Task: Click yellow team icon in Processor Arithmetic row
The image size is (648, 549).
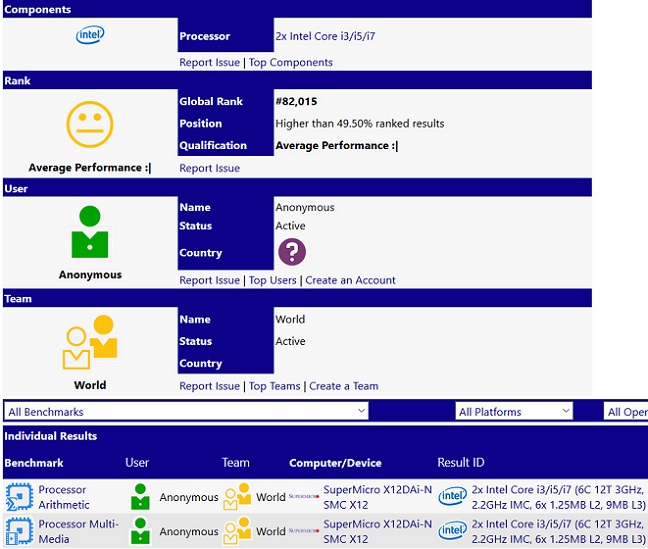Action: [237, 496]
